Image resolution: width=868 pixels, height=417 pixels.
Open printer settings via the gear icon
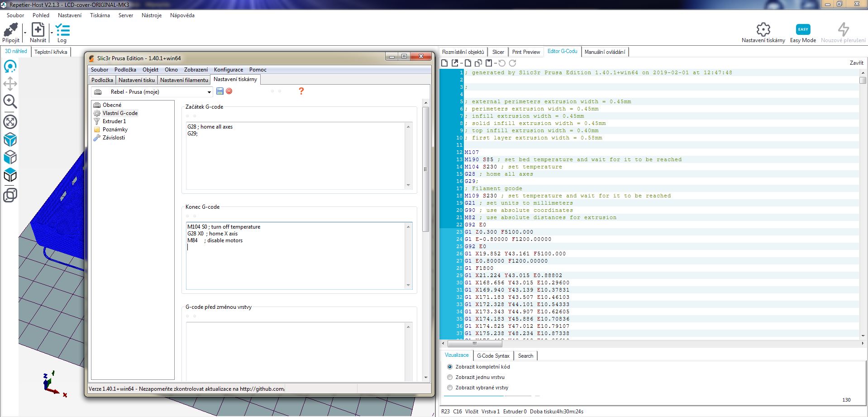(x=763, y=29)
